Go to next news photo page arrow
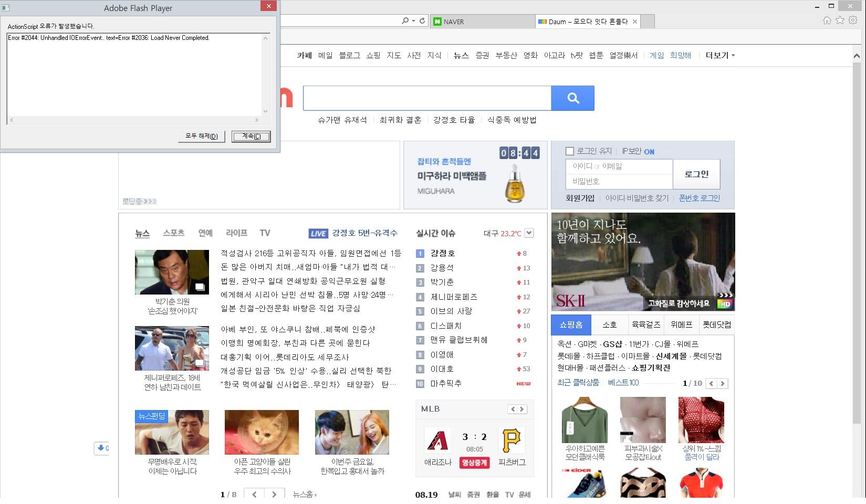 274,494
